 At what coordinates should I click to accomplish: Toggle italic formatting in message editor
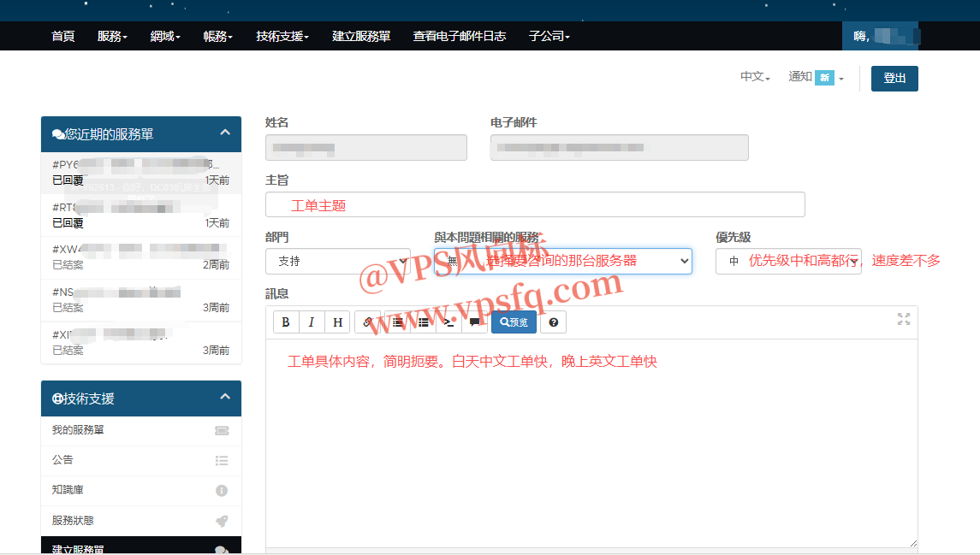(312, 322)
